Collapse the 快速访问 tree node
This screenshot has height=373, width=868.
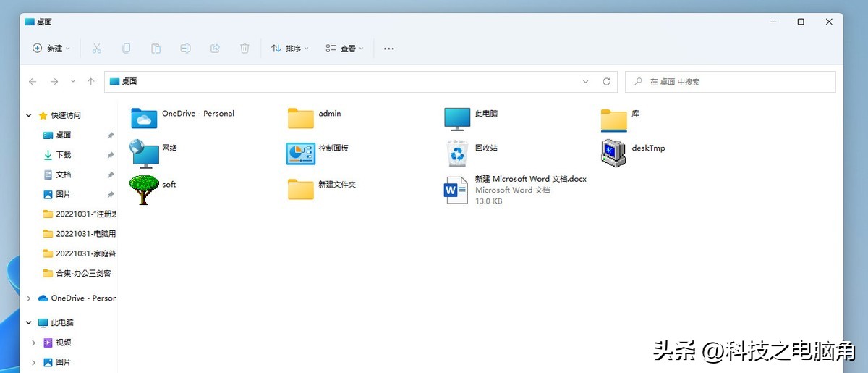pos(29,115)
